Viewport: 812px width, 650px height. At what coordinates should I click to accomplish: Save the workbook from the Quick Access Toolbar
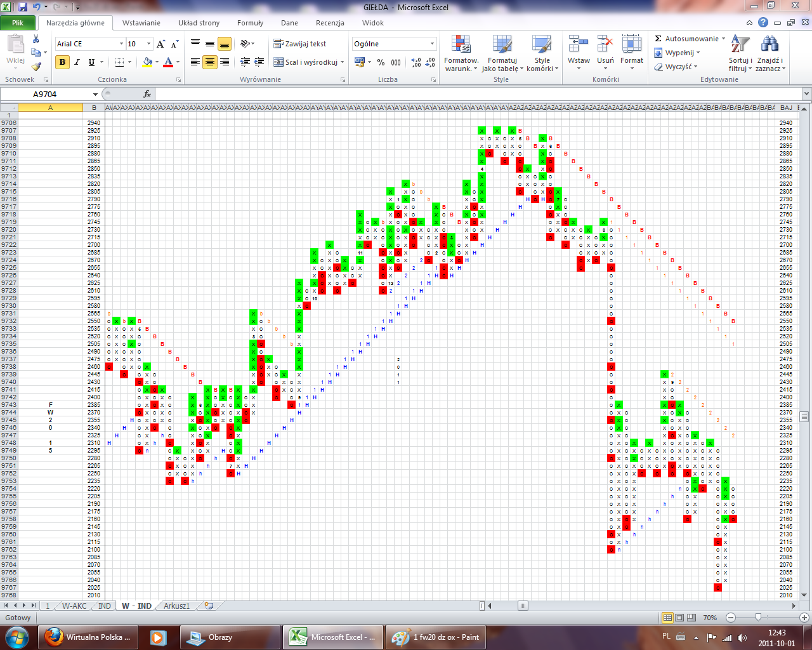pos(23,7)
